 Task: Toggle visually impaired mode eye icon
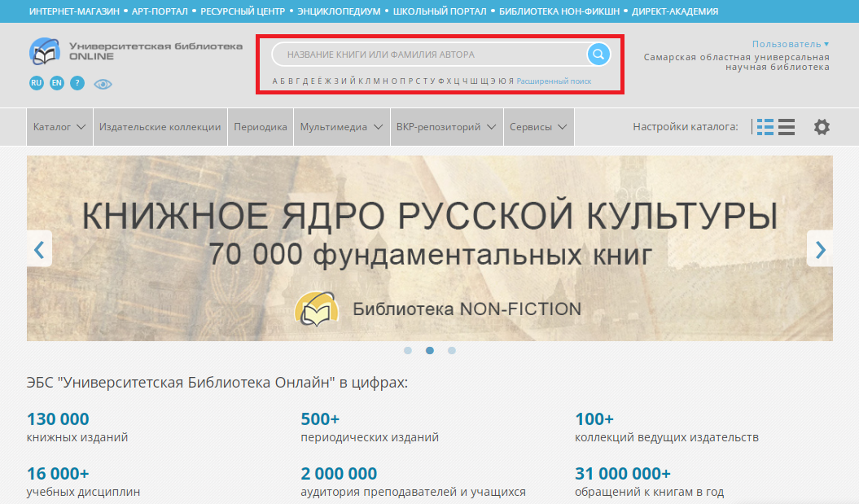point(103,84)
